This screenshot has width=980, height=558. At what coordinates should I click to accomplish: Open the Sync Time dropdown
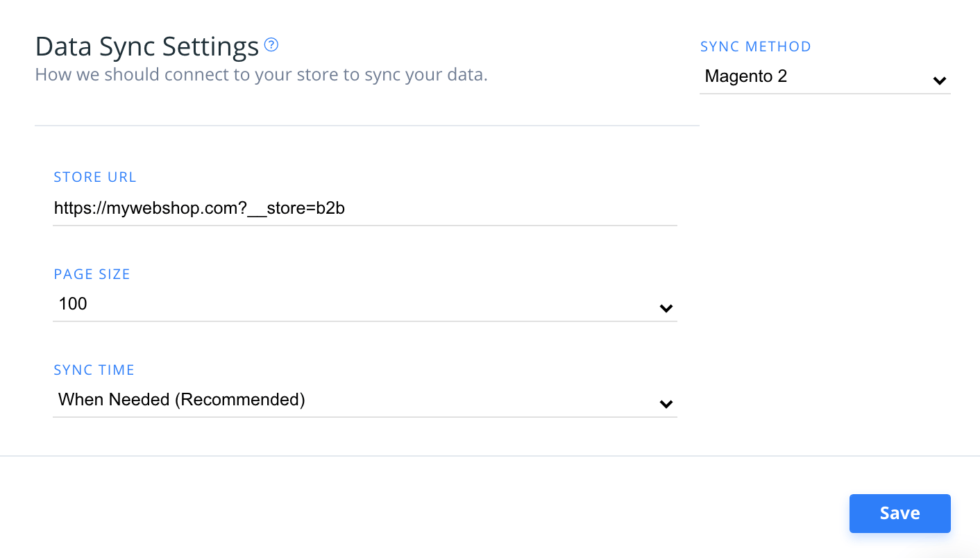tap(364, 400)
